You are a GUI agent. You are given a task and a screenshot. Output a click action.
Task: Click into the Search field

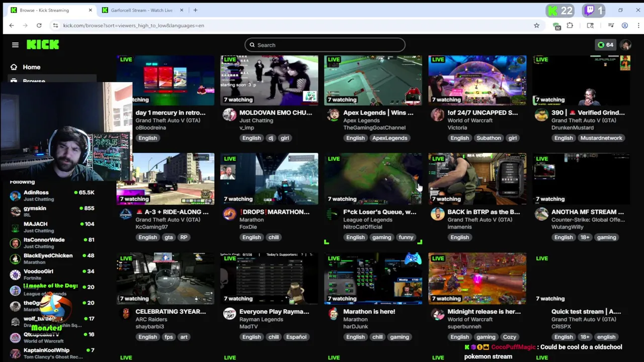point(325,45)
